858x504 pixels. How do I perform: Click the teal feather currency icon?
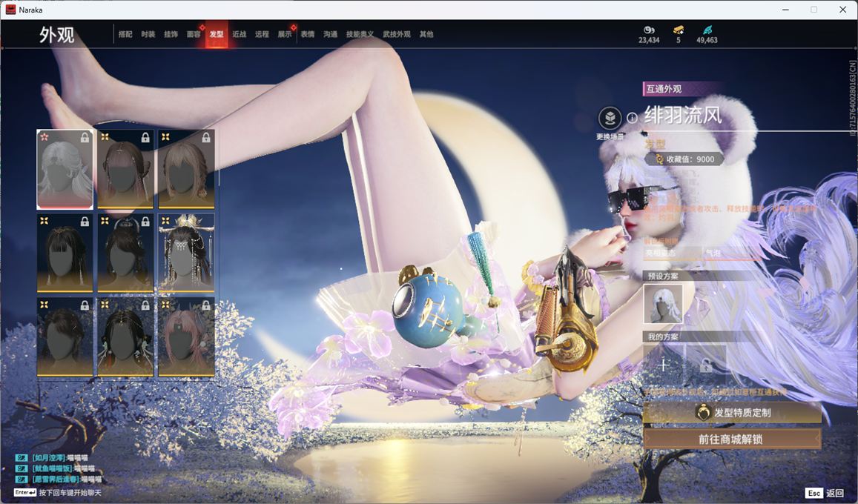pyautogui.click(x=707, y=30)
